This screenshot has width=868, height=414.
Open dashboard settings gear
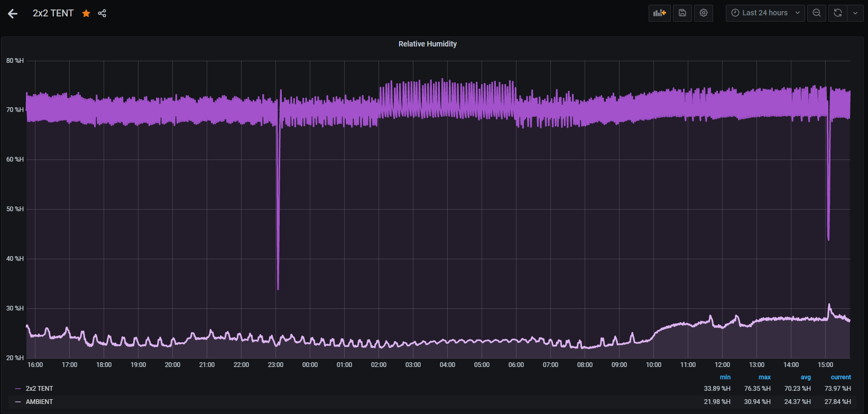tap(704, 13)
